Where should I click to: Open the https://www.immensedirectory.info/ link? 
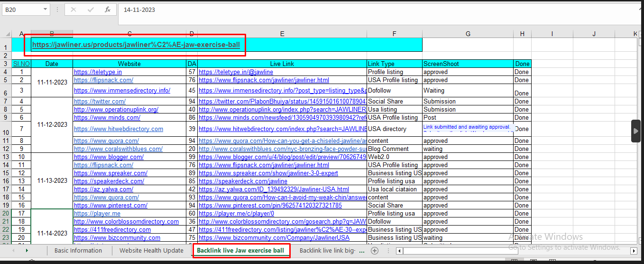122,90
